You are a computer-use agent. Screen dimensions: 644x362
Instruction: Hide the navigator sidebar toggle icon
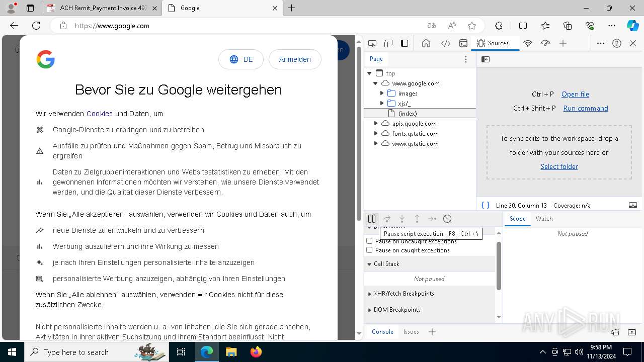486,59
